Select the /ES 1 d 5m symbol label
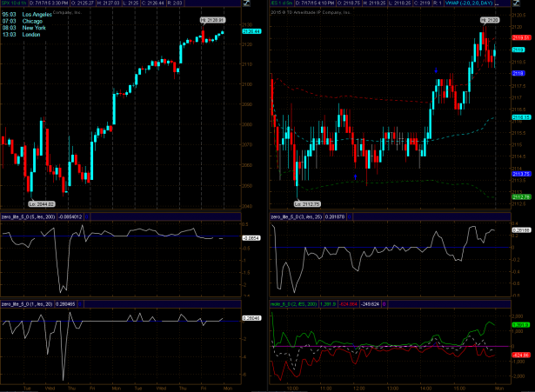Screen dimensions: 535x392 pos(282,3)
